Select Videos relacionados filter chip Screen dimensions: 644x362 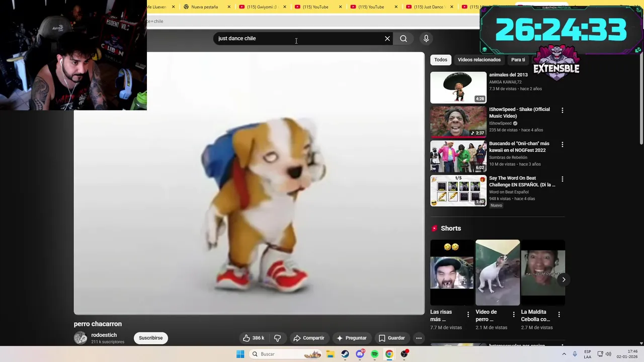point(479,60)
